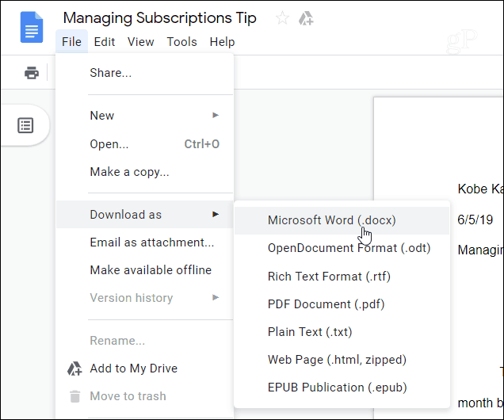The image size is (504, 420).
Task: Download as Web Page (.html, zipped)
Action: coord(342,360)
